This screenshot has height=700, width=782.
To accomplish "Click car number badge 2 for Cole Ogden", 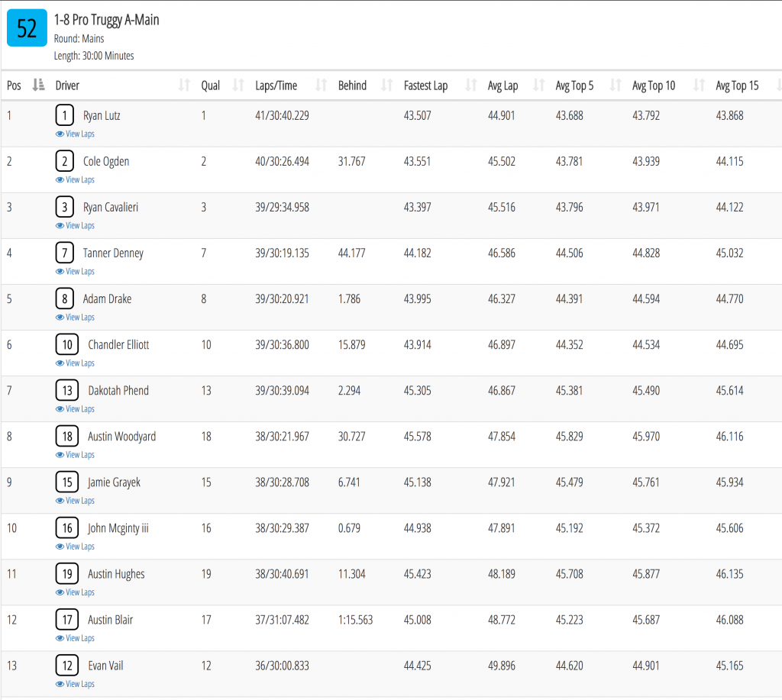I will point(64,161).
